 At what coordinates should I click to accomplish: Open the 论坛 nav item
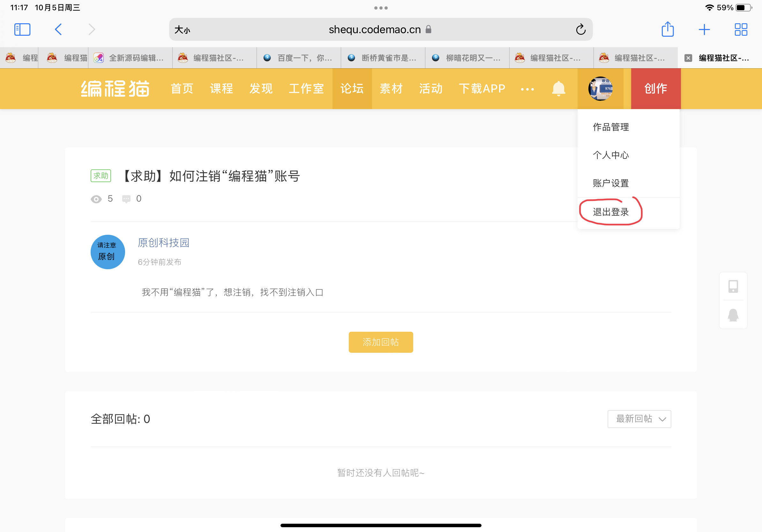click(x=352, y=89)
